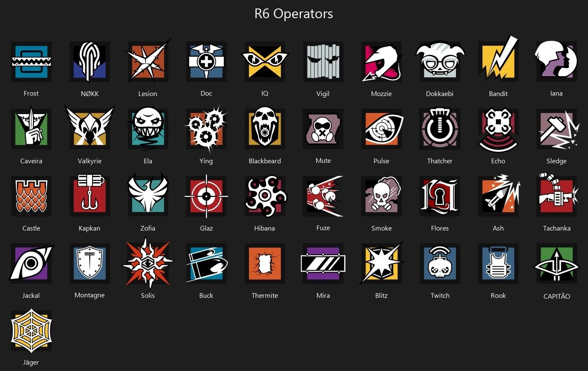Click the R6 Operators page title
Screen dimensions: 588x371
(x=294, y=14)
